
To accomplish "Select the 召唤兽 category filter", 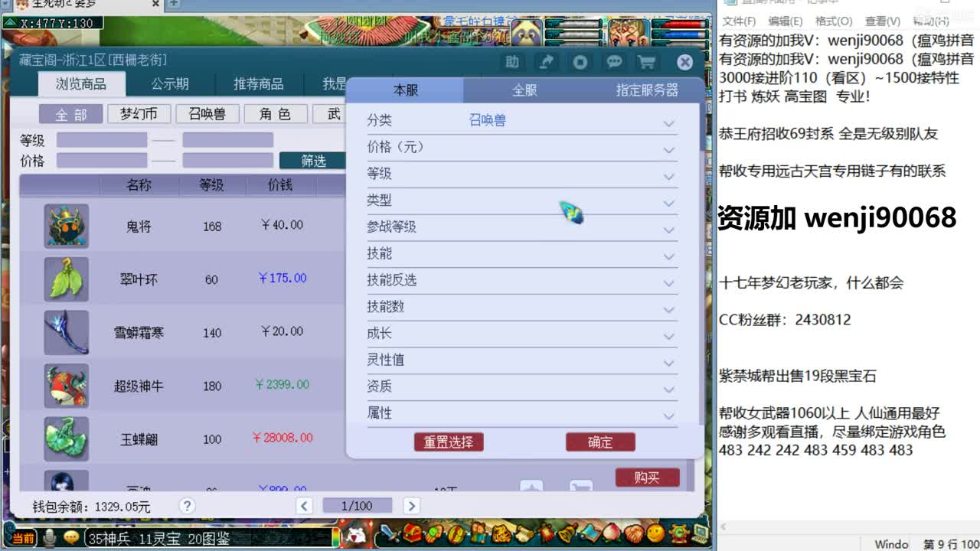I will click(x=207, y=114).
